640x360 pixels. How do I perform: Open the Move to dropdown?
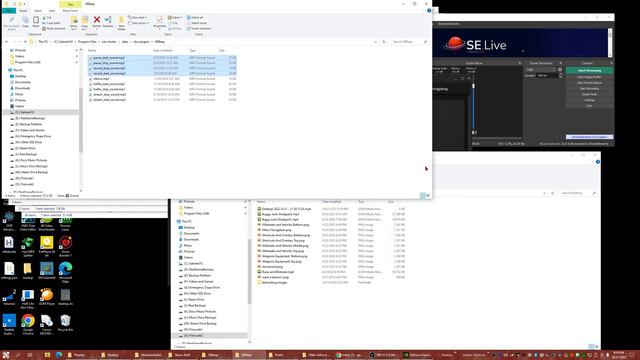click(74, 22)
